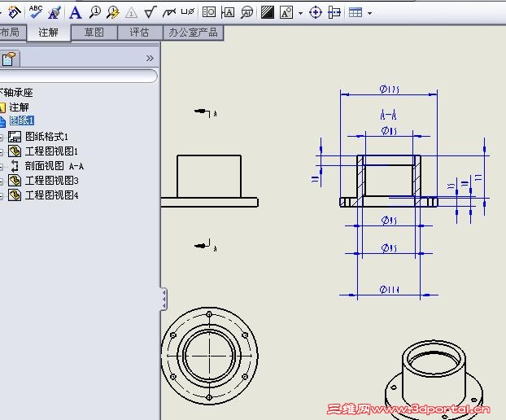Viewport: 506px width, 420px height.
Task: Select the 注解 folder in tree
Action: coord(19,107)
